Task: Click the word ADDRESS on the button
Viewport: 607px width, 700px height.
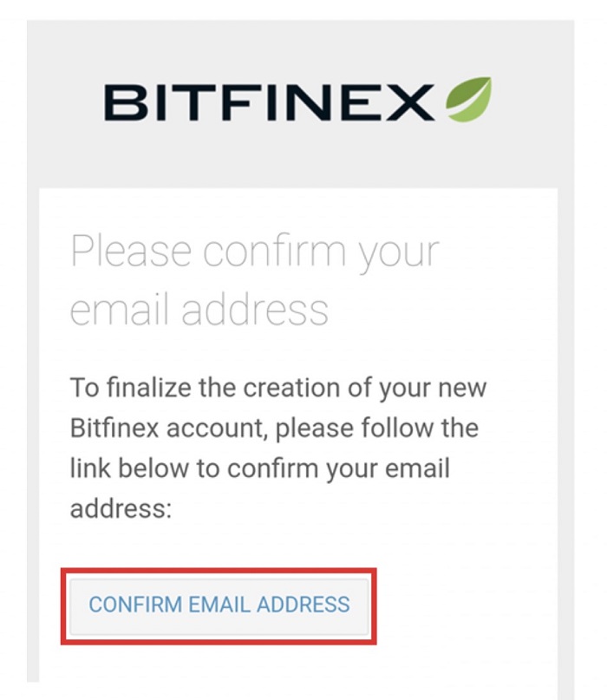Action: tap(303, 605)
